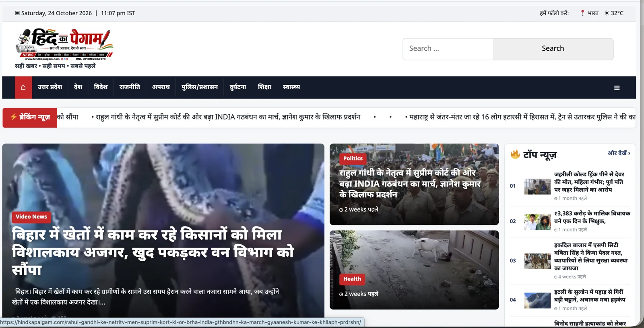Open top news 04 इटली के सुल्डेन headline
The image size is (644, 328).
(590, 296)
